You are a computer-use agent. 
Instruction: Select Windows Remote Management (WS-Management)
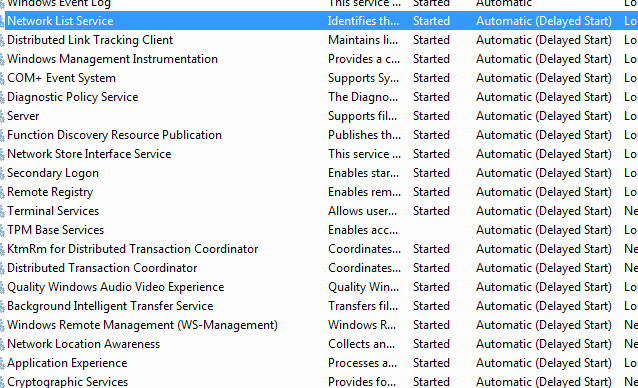point(142,325)
